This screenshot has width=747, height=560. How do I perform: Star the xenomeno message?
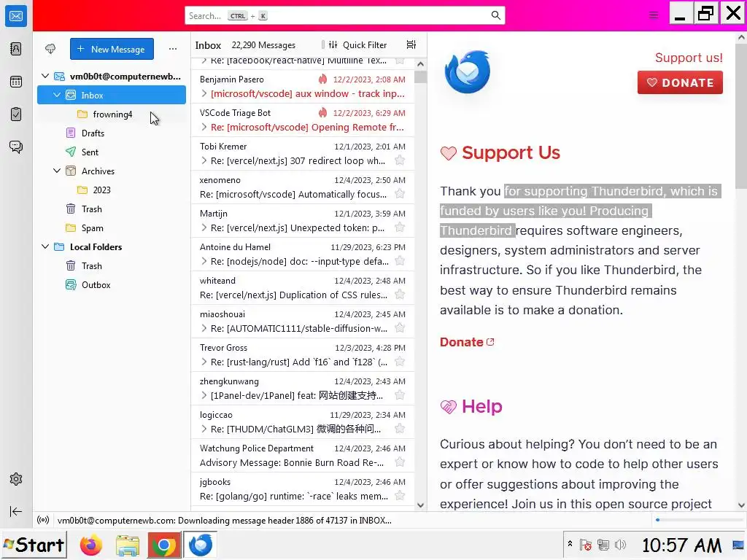(x=400, y=194)
